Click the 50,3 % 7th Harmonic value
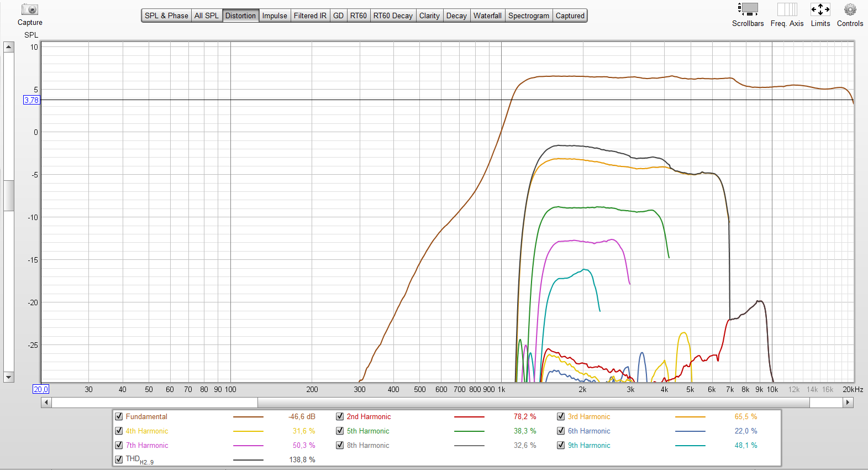868x470 pixels. (304, 445)
